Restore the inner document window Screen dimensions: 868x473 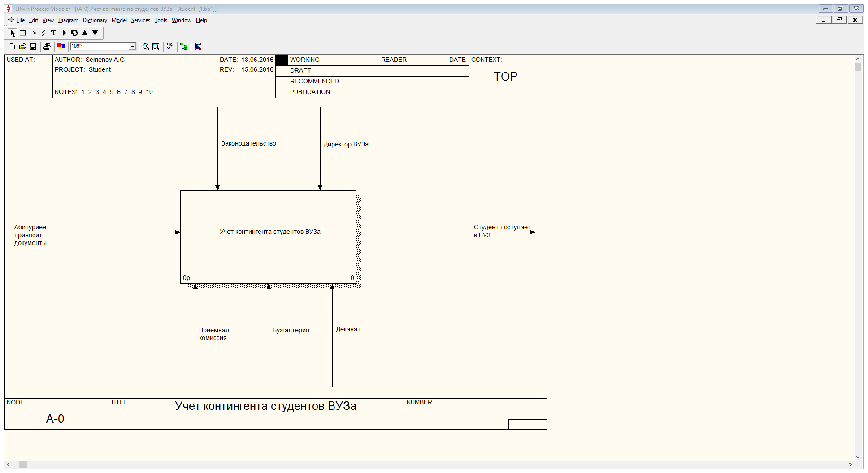pyautogui.click(x=839, y=20)
